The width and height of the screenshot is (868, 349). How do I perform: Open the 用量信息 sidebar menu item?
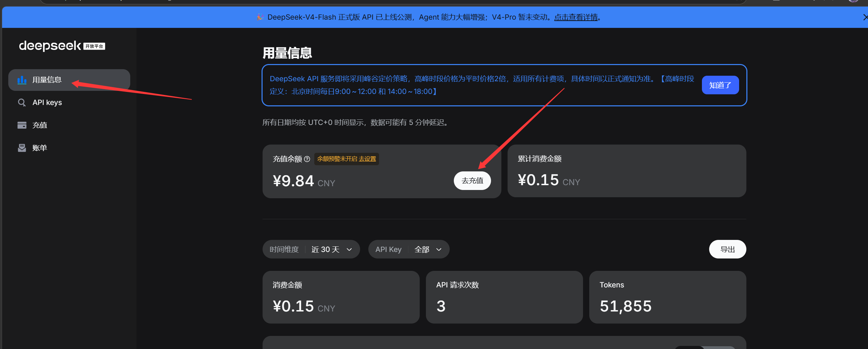[x=69, y=80]
